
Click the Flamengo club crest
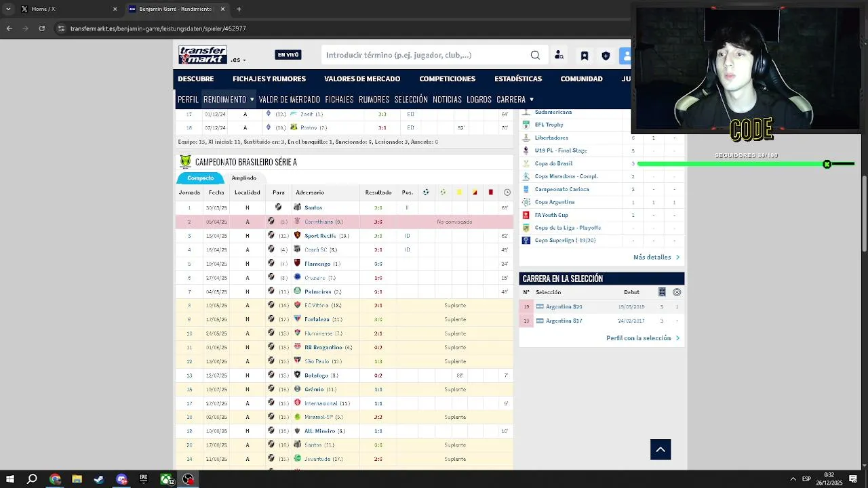click(x=297, y=263)
